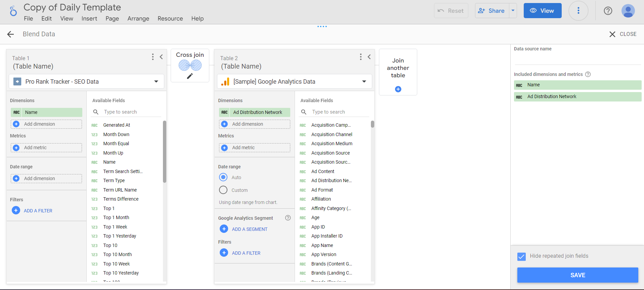Viewport: 644px width, 290px height.
Task: Open the Arrange menu
Action: pyautogui.click(x=138, y=18)
